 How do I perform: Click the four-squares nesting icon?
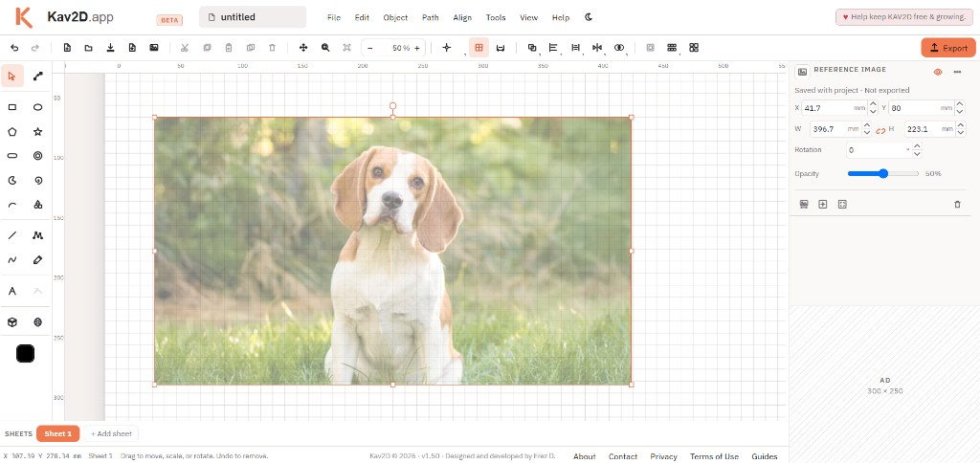coord(694,48)
